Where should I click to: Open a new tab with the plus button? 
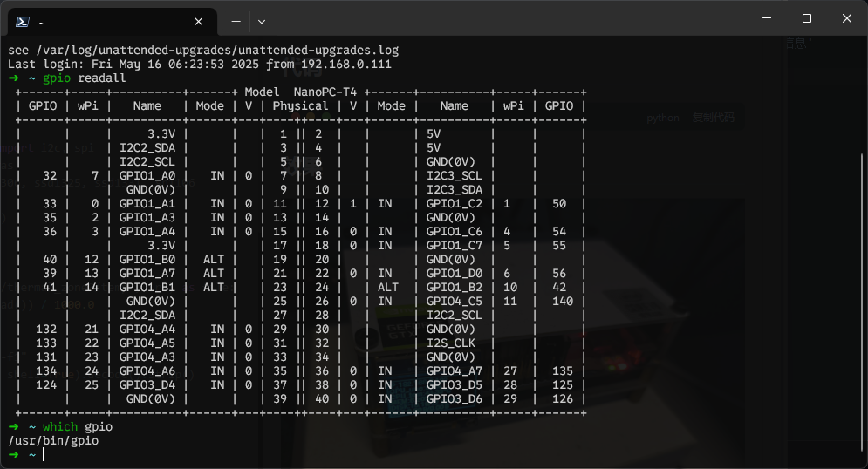[x=236, y=21]
